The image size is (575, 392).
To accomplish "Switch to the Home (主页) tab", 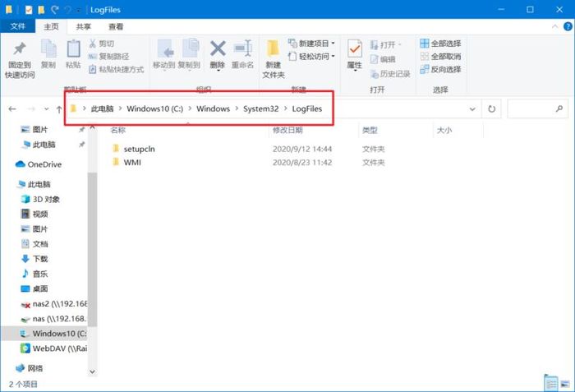I will pos(51,26).
